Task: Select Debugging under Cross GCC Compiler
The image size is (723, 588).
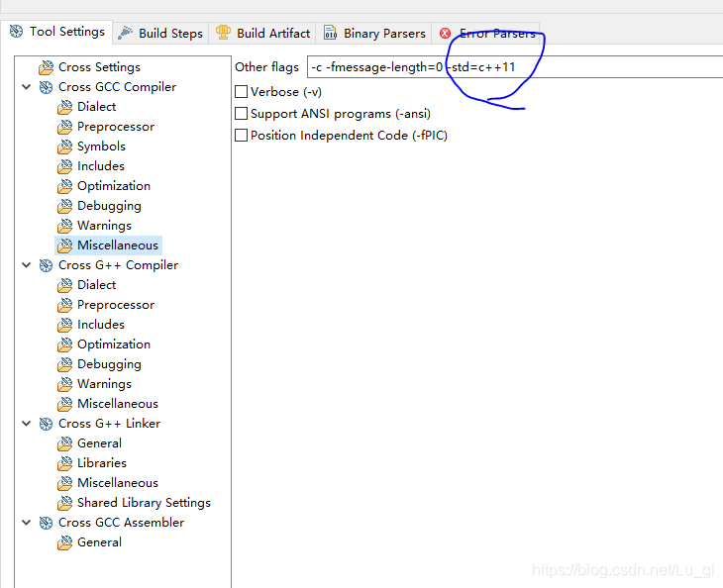Action: point(109,206)
